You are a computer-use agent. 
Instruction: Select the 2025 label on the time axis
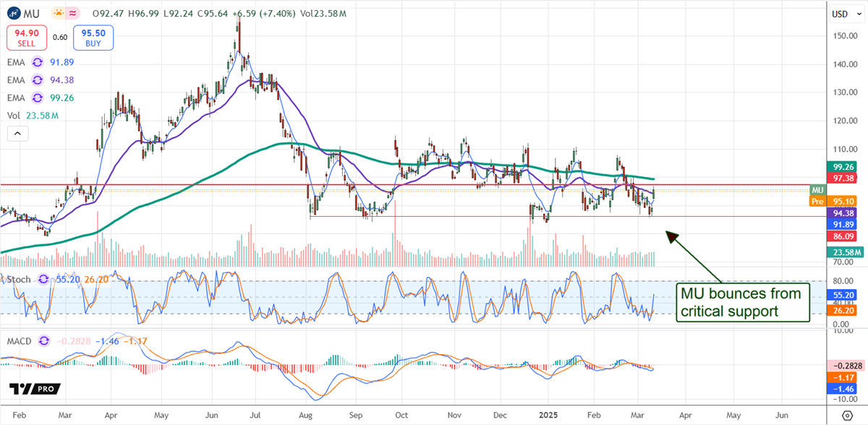tap(548, 416)
